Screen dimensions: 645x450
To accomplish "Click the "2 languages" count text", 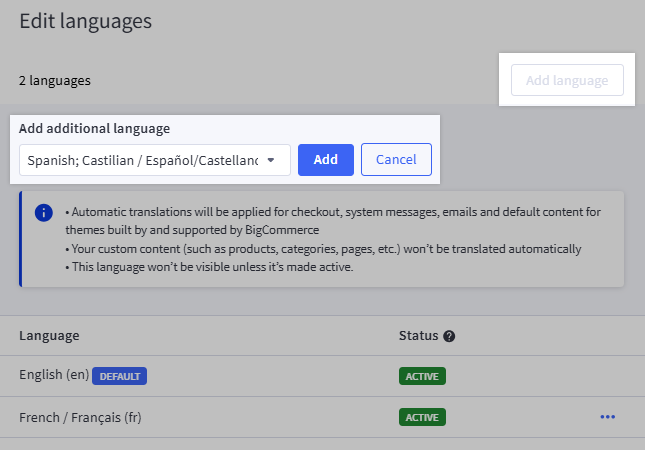I will pos(55,81).
